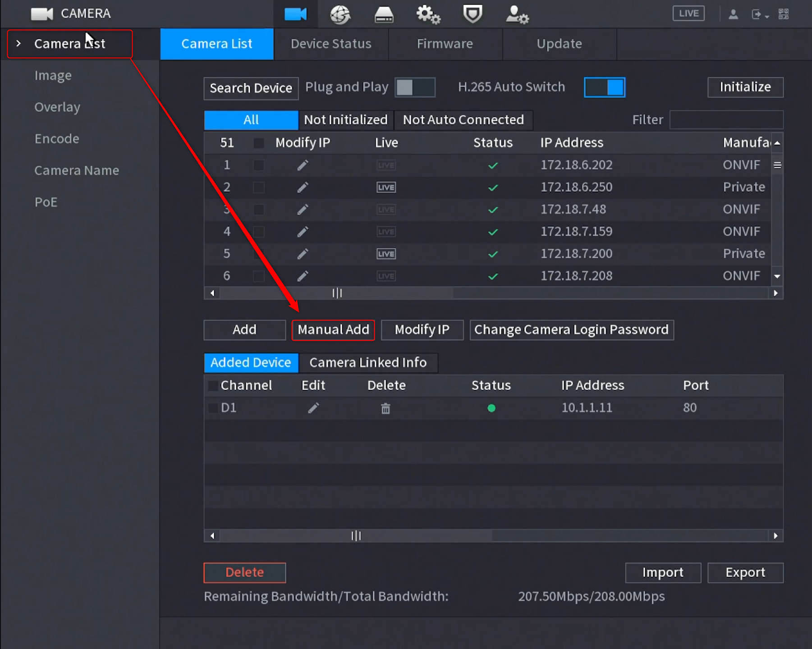Click the Import button
The height and width of the screenshot is (649, 812).
tap(663, 573)
